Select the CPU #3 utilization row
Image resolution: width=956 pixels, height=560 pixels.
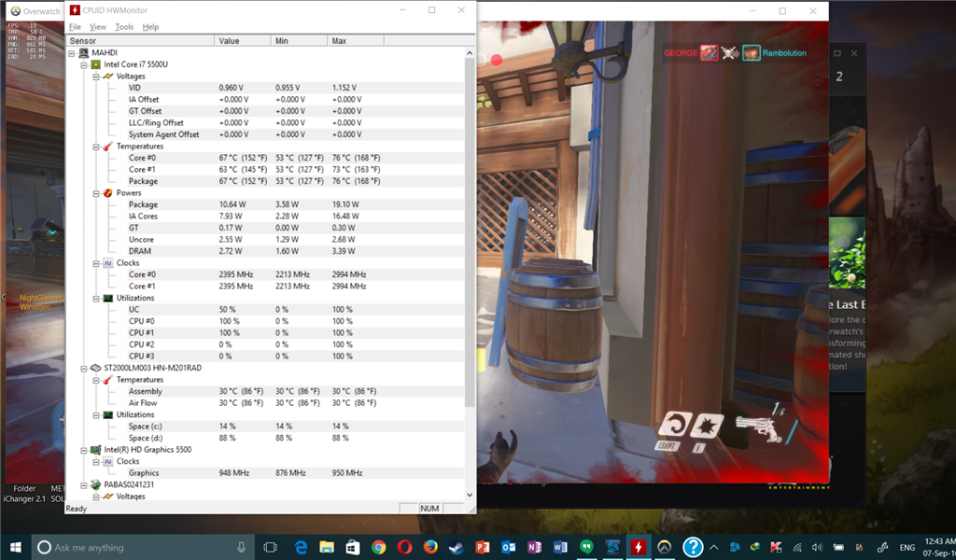tap(265, 357)
